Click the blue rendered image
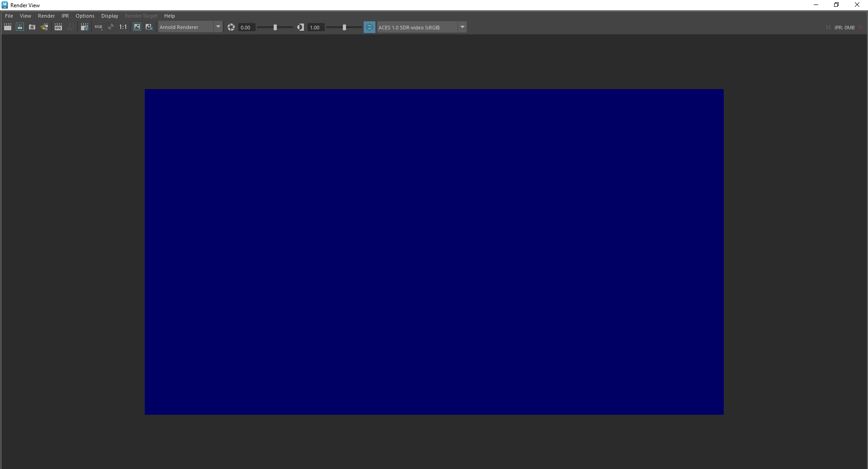 [434, 252]
